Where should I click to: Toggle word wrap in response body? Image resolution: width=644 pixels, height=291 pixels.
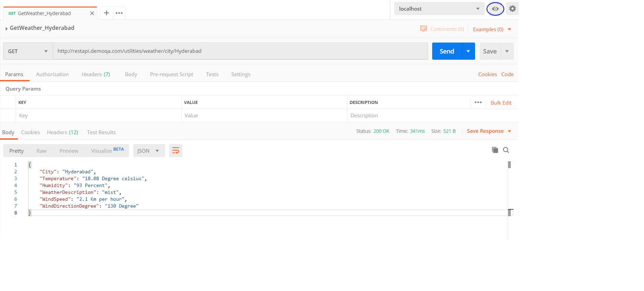pyautogui.click(x=175, y=151)
